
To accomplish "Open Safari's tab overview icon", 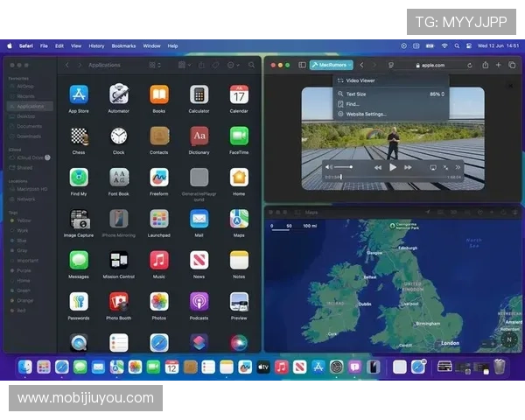I will coord(513,65).
